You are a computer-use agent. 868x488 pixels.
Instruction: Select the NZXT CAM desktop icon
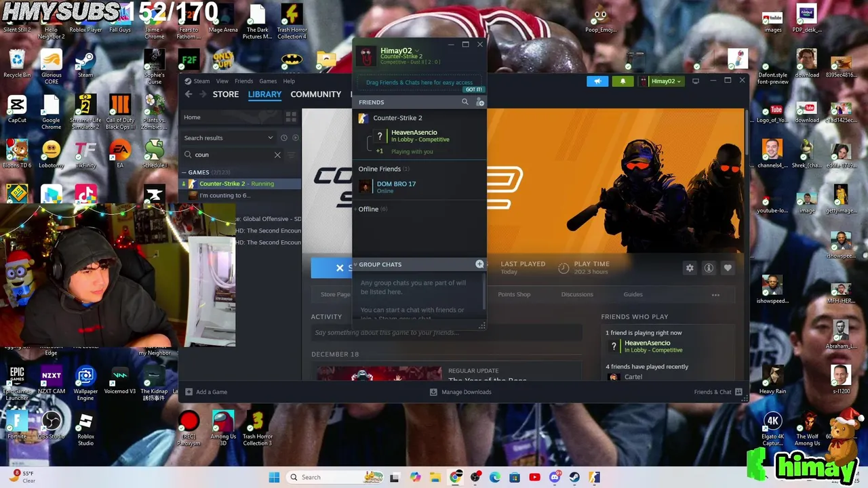coord(52,381)
